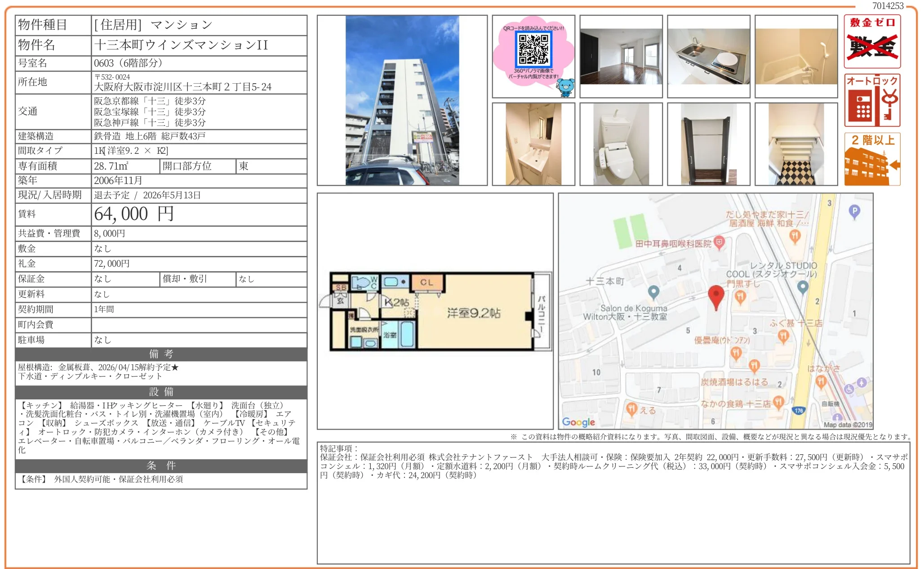Click the 田中耳鼻咽喉科医院 clinic map marker
Image resolution: width=924 pixels, height=569 pixels.
click(719, 243)
